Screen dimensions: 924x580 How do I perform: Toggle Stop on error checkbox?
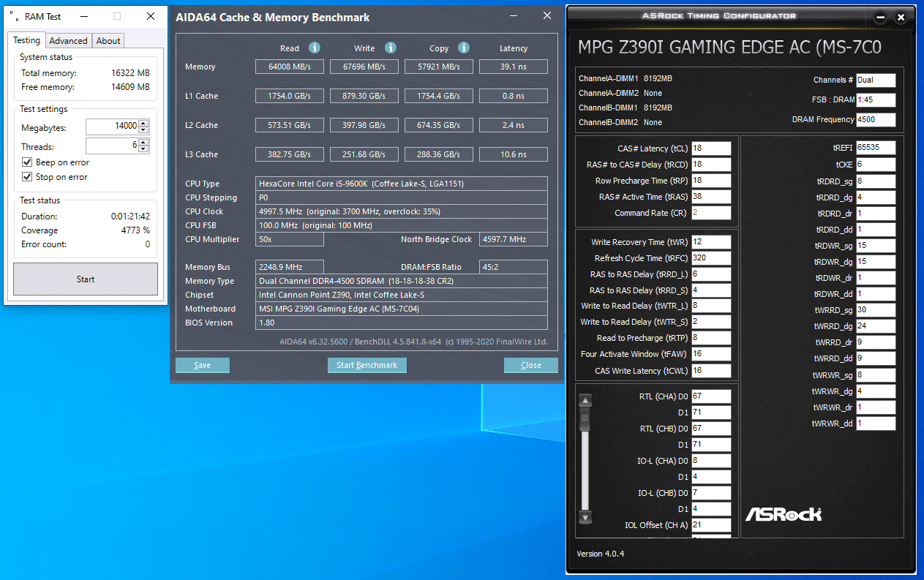tap(27, 177)
